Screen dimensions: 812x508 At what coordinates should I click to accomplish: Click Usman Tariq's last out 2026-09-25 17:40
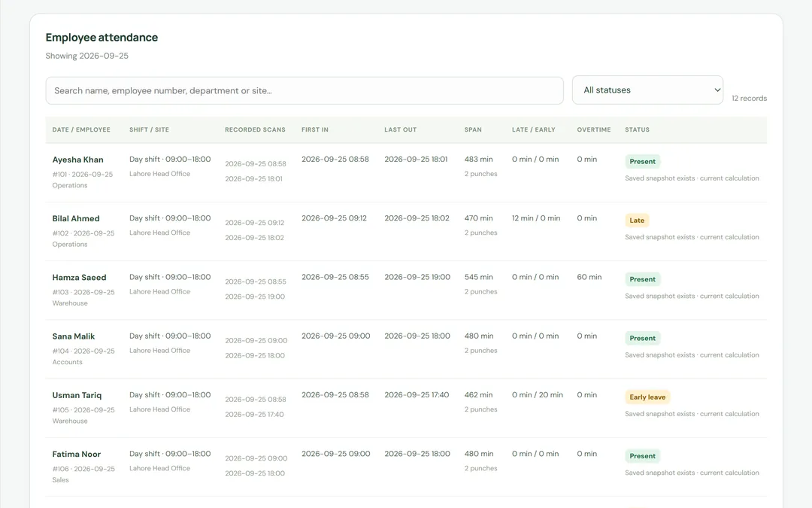point(417,395)
